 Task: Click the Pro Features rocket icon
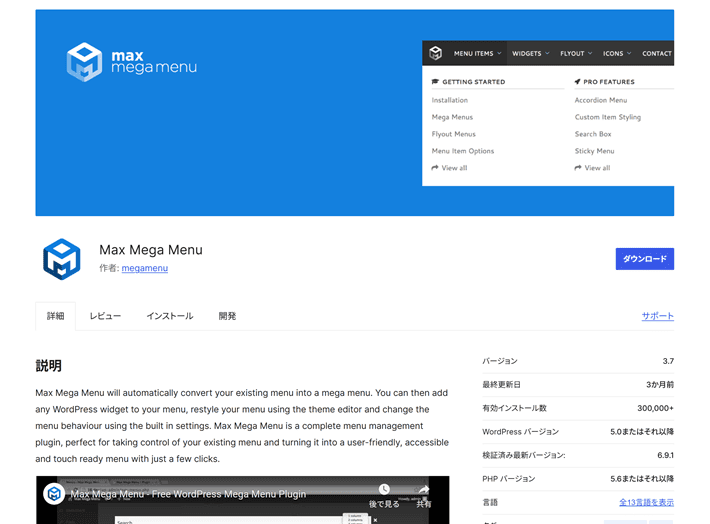click(x=577, y=82)
